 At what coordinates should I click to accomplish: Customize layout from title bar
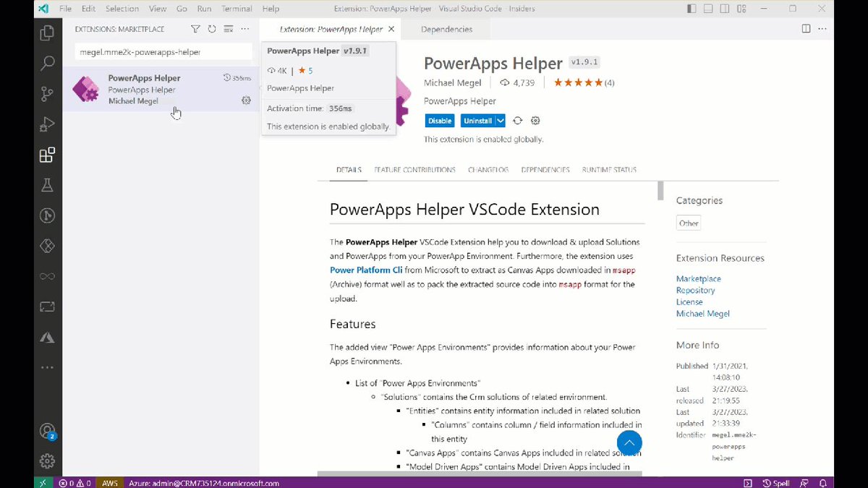coord(740,9)
